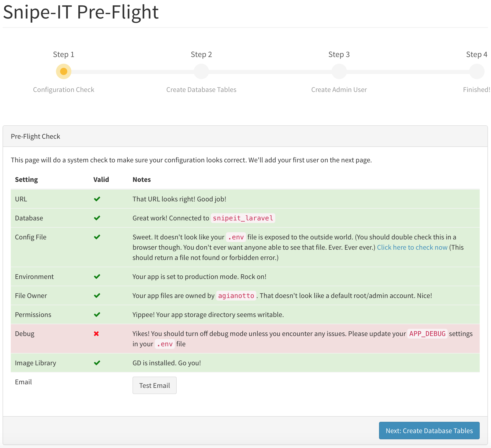
Task: Click the 'Setting' column header
Action: click(x=26, y=180)
